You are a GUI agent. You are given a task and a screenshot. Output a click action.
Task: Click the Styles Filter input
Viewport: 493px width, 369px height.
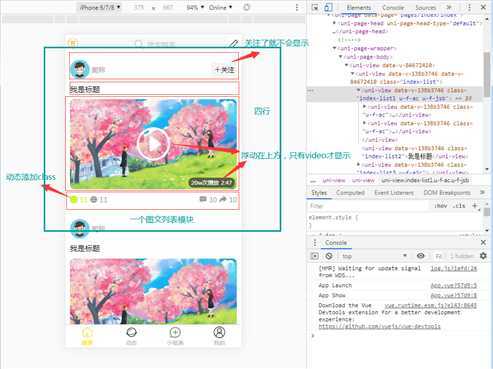(x=367, y=206)
